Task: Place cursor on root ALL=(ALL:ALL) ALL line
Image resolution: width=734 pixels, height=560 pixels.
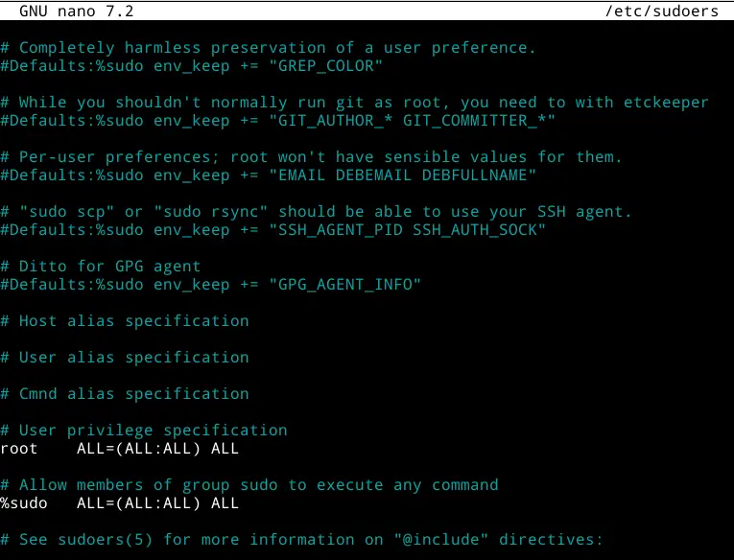Action: (x=119, y=449)
